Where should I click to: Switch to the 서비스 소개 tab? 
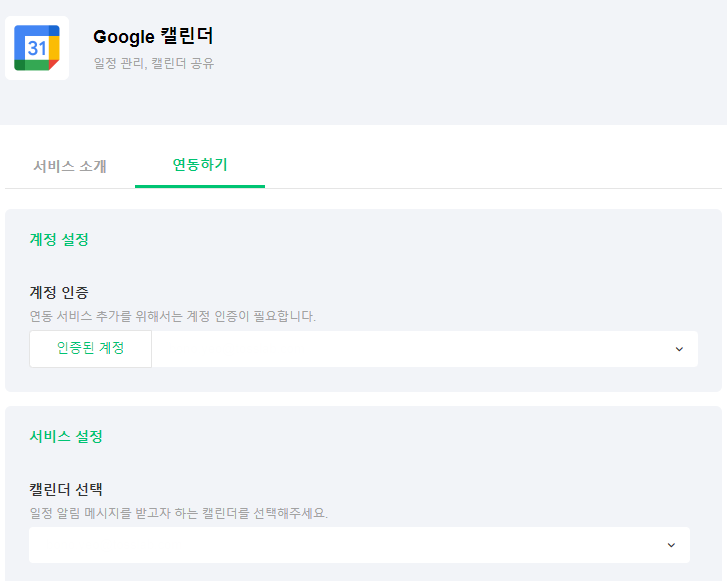point(69,166)
